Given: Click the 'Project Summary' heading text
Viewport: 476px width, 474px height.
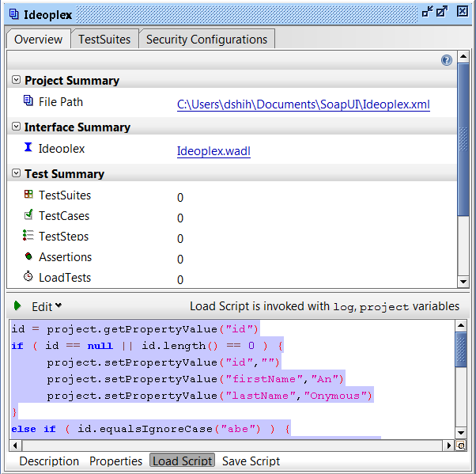Looking at the screenshot, I should point(72,81).
